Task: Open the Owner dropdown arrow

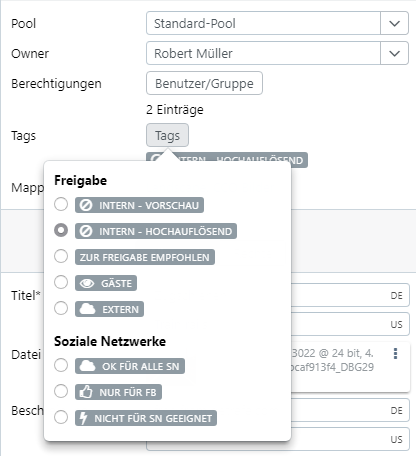Action: point(394,53)
